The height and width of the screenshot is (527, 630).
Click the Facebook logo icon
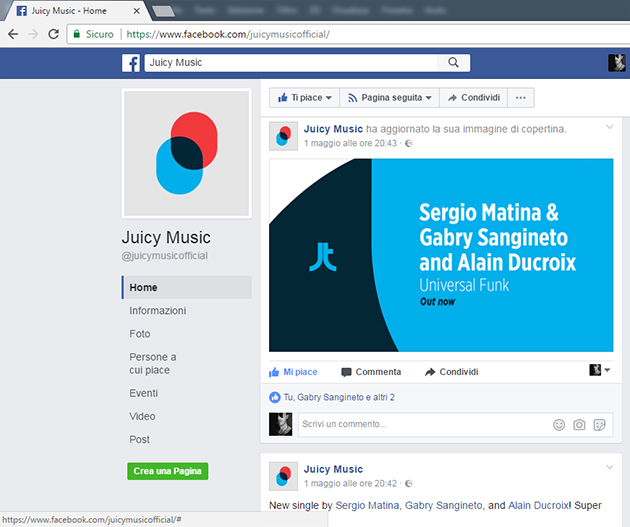[x=131, y=63]
